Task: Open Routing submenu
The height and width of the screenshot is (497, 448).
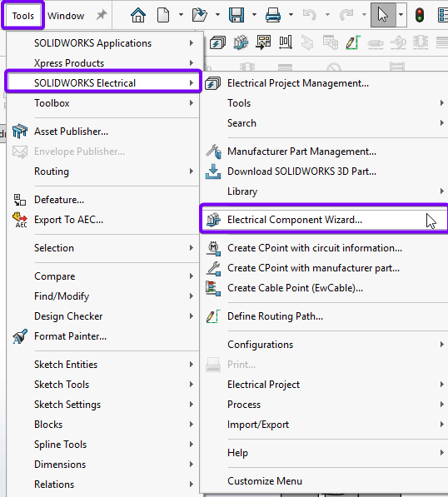Action: 102,171
